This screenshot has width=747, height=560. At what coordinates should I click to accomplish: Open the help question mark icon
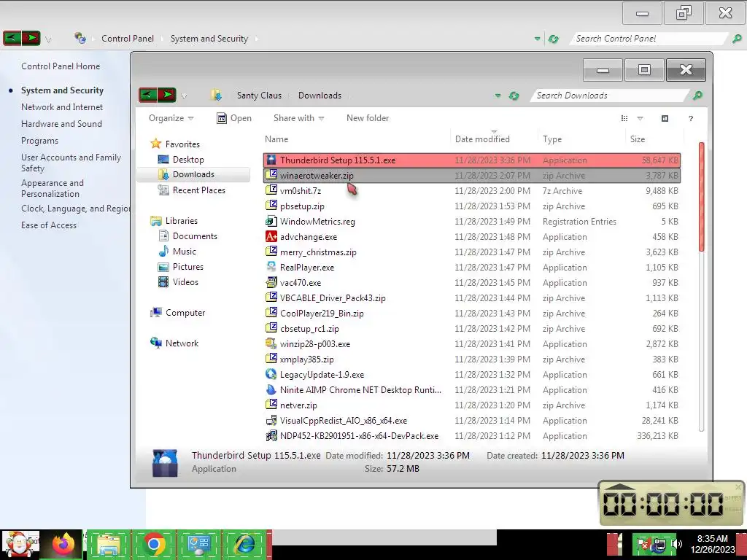click(x=691, y=119)
